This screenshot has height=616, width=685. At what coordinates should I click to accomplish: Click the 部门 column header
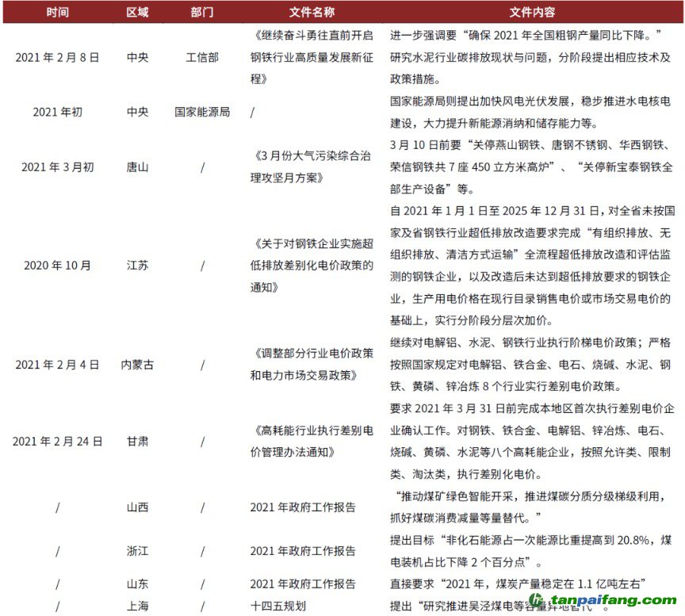(202, 12)
